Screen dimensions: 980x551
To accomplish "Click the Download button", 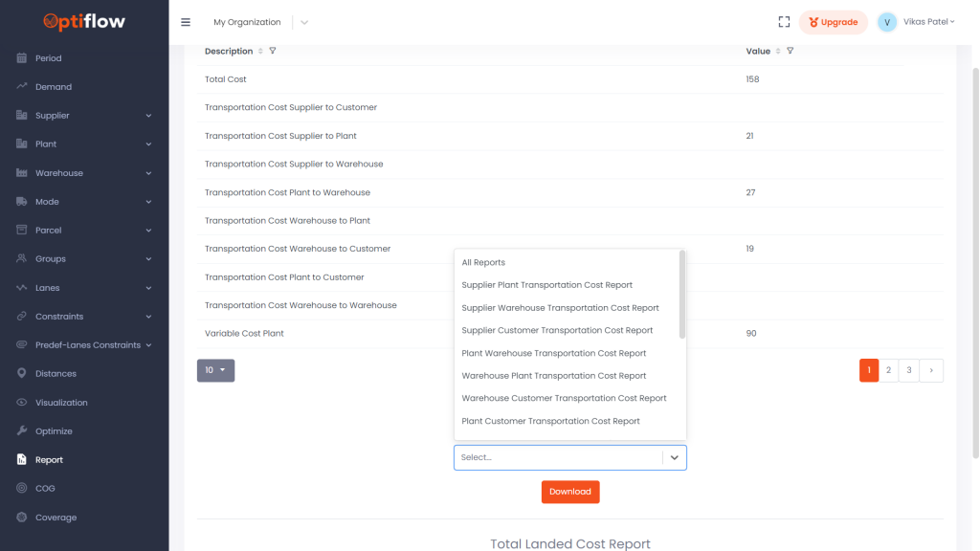I will [x=570, y=492].
